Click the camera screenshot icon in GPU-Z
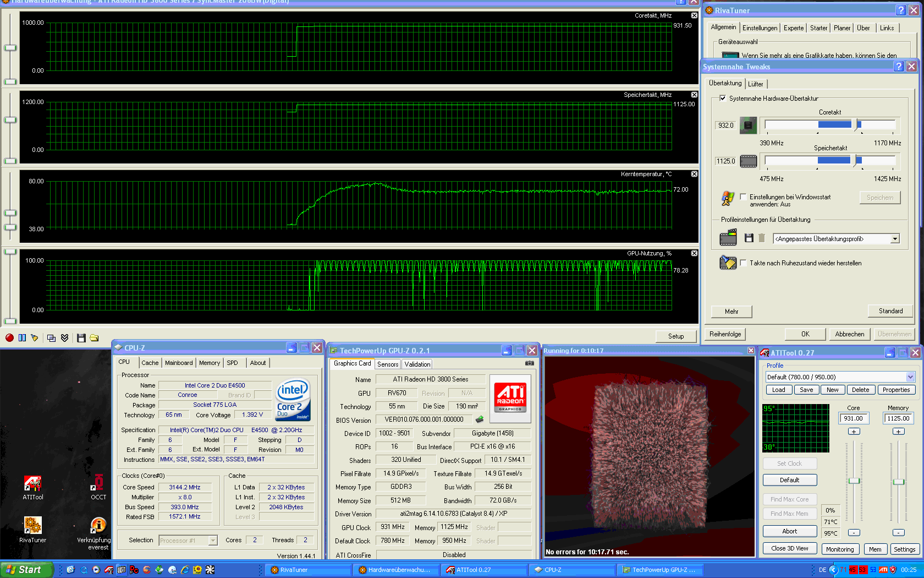Viewport: 924px width, 578px height. 529,363
